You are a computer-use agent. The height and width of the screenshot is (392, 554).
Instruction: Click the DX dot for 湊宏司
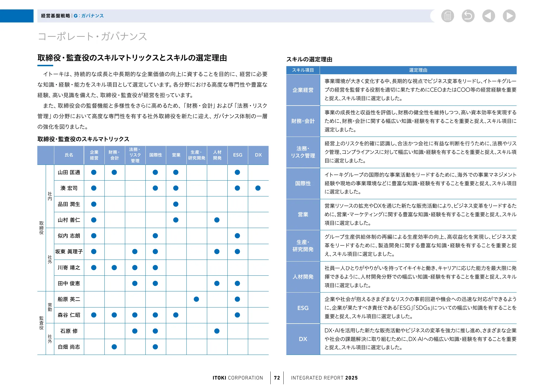[x=258, y=188]
